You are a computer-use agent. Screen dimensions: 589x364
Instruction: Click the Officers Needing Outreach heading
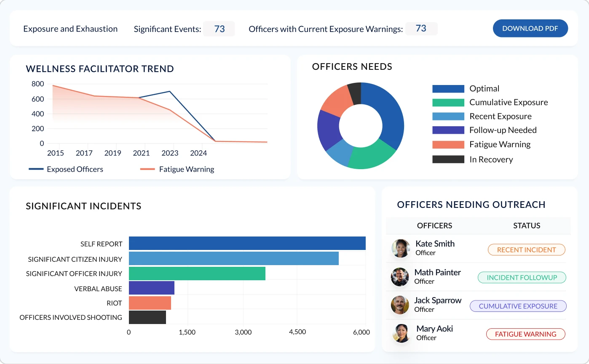471,205
